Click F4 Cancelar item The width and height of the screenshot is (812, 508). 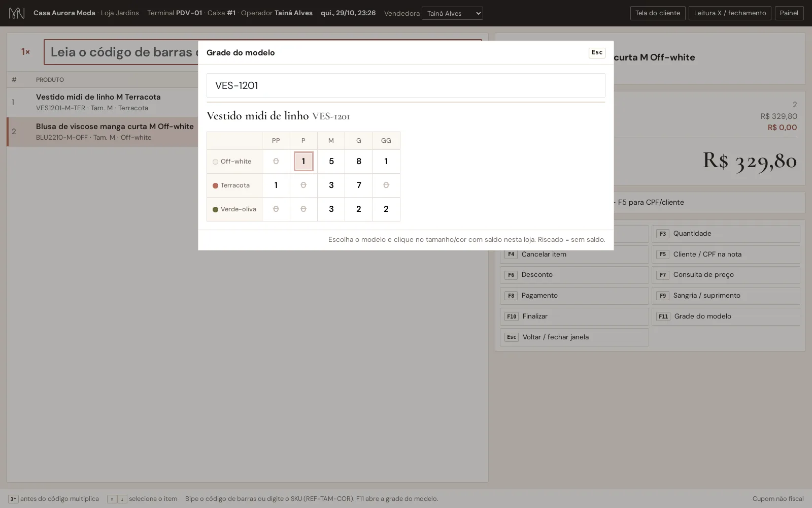point(574,255)
